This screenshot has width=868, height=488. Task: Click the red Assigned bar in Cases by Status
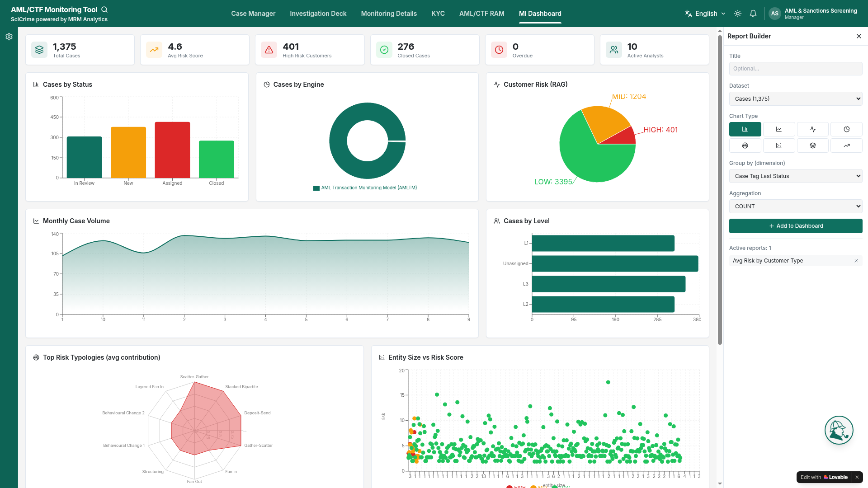[x=172, y=150]
